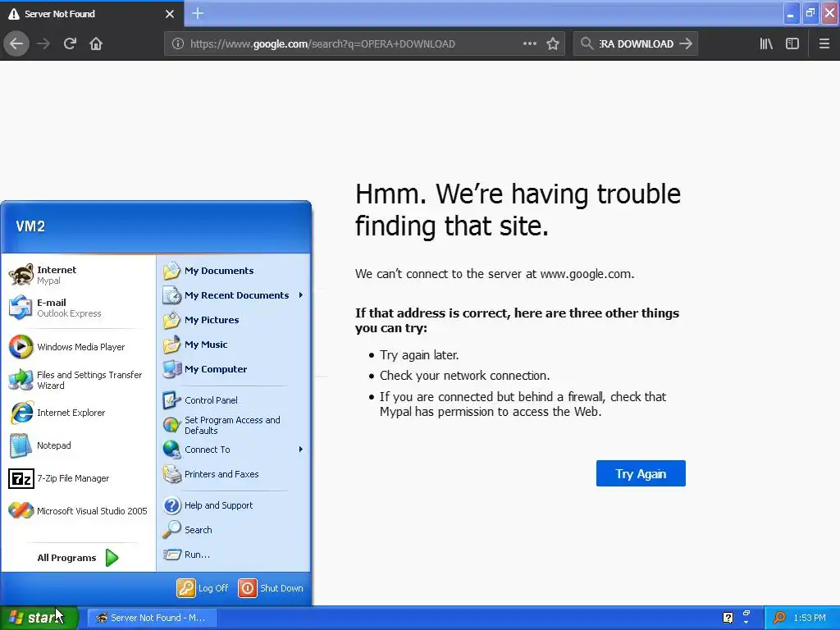840x630 pixels.
Task: Bookmark this page with the star icon
Action: 553,43
